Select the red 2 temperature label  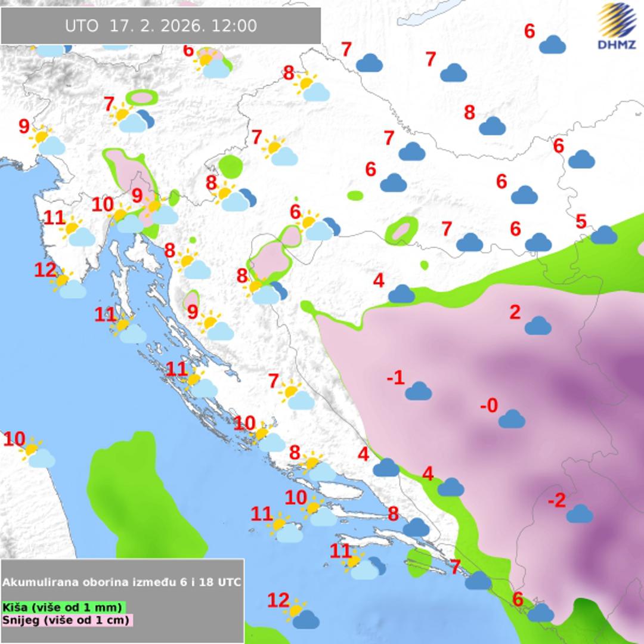515,312
